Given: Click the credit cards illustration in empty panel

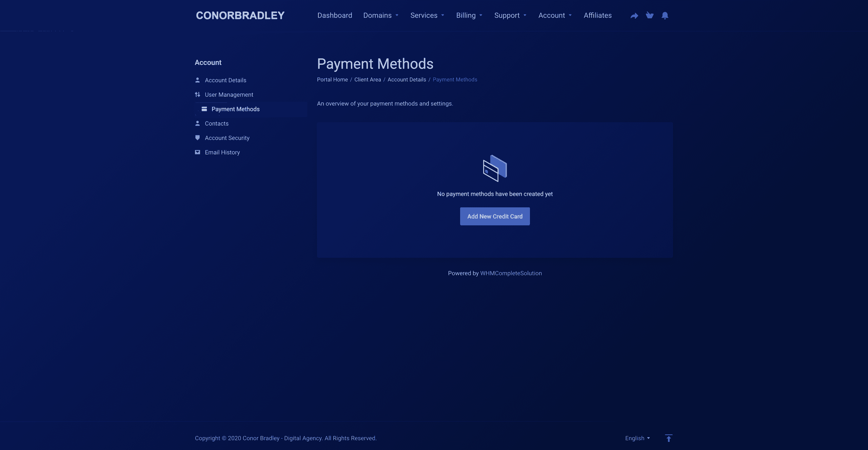Looking at the screenshot, I should [x=495, y=168].
